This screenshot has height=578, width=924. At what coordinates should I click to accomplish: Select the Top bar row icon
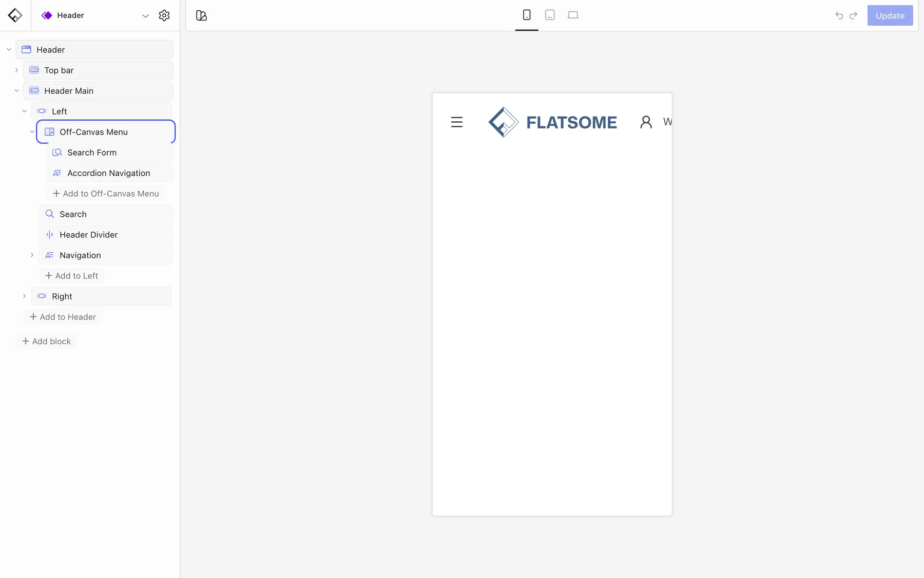coord(34,70)
